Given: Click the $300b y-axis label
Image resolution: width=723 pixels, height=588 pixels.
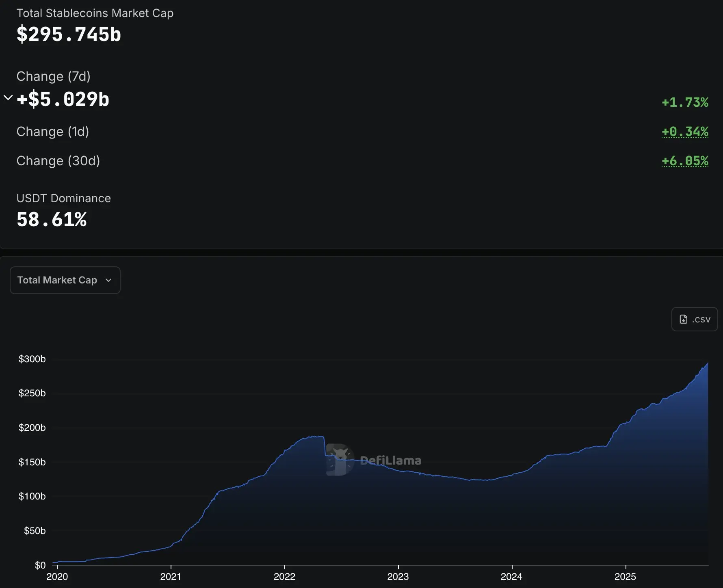Looking at the screenshot, I should (x=32, y=359).
